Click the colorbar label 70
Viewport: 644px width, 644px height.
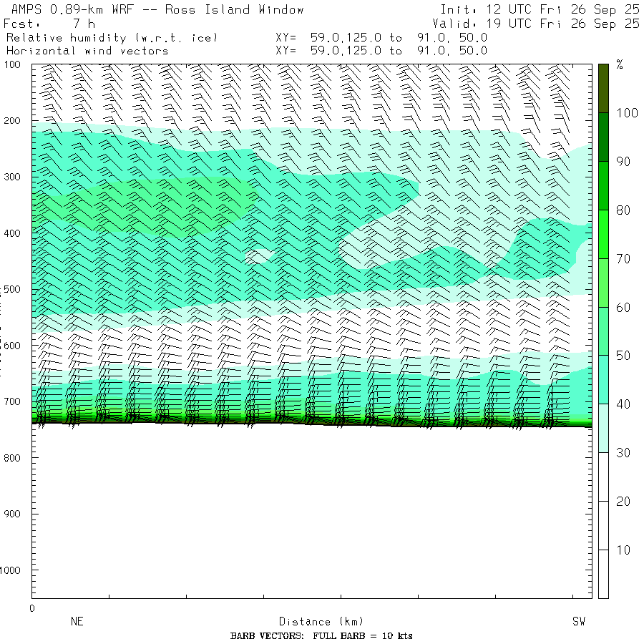point(623,259)
